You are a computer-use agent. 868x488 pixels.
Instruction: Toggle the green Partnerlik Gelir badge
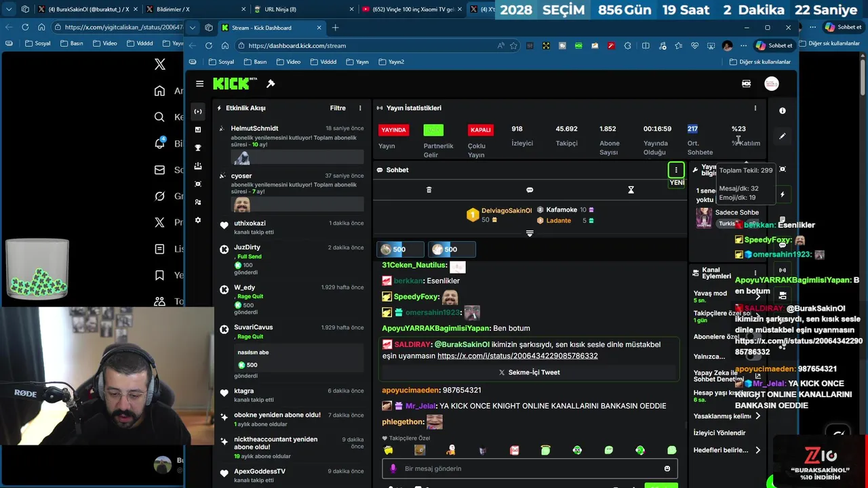coord(433,129)
